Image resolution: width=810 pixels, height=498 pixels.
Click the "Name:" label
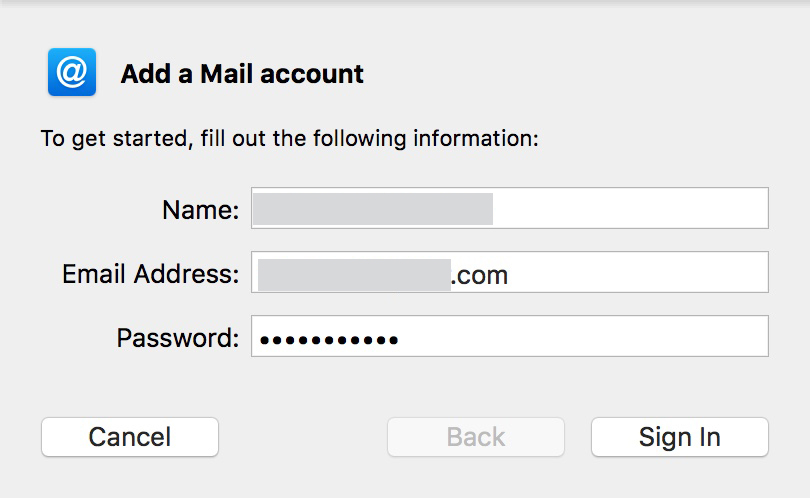click(x=200, y=210)
